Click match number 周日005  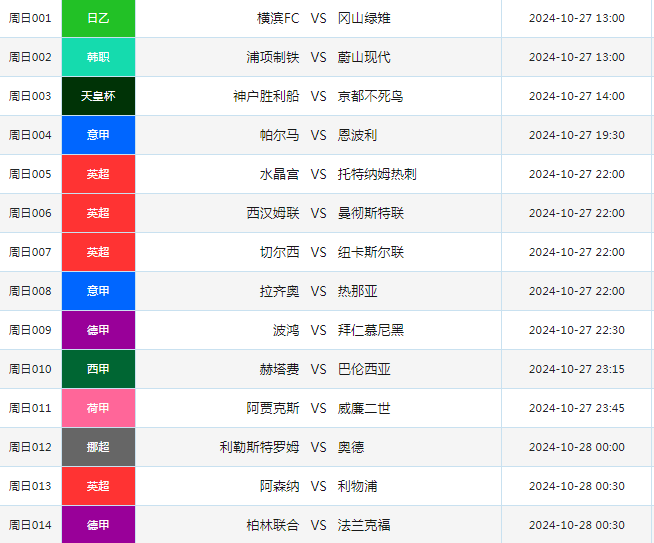tap(30, 174)
